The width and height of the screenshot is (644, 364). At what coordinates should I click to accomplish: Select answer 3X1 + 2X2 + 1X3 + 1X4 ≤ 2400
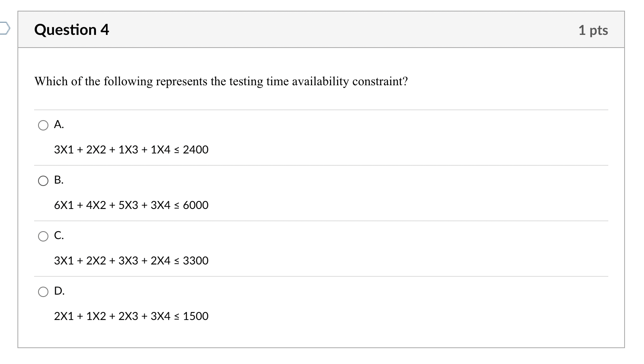(131, 150)
